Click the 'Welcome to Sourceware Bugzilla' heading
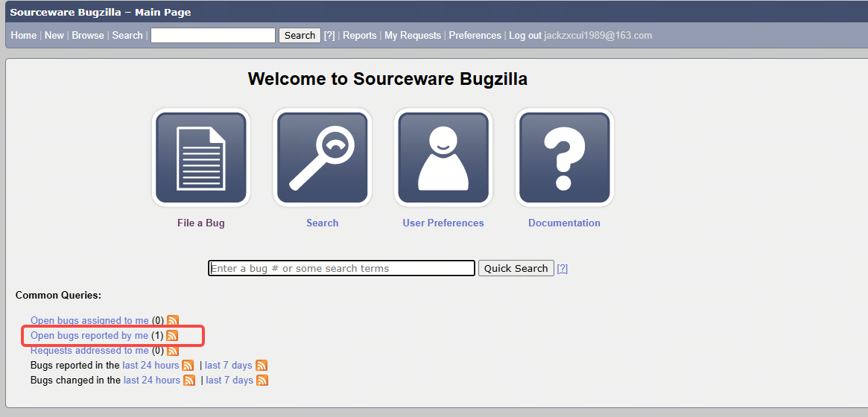 pos(387,79)
